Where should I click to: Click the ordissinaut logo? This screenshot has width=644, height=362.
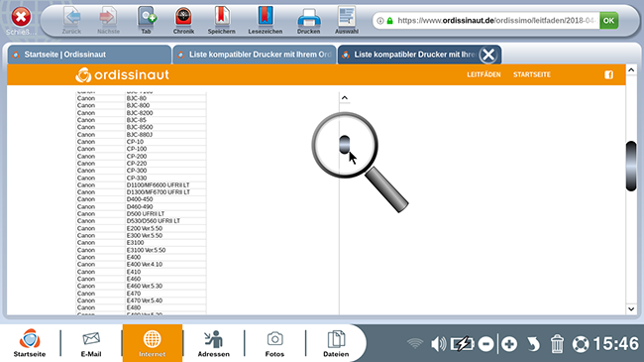(x=123, y=74)
